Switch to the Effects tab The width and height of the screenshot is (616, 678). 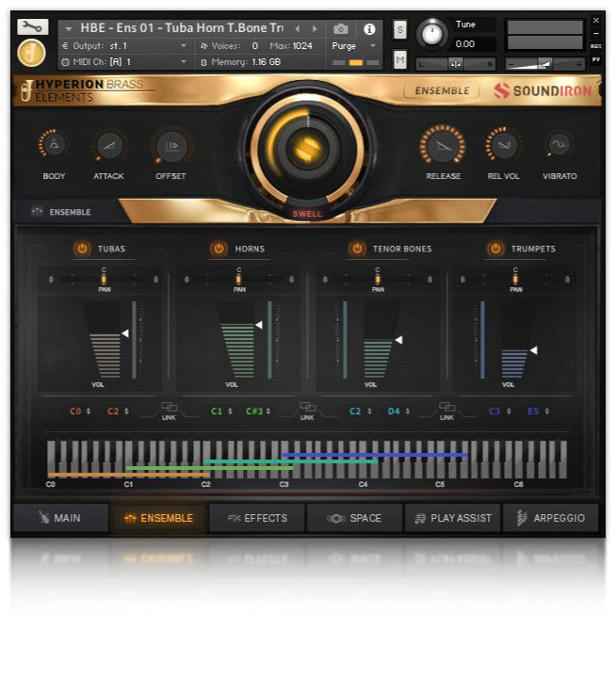(x=257, y=518)
